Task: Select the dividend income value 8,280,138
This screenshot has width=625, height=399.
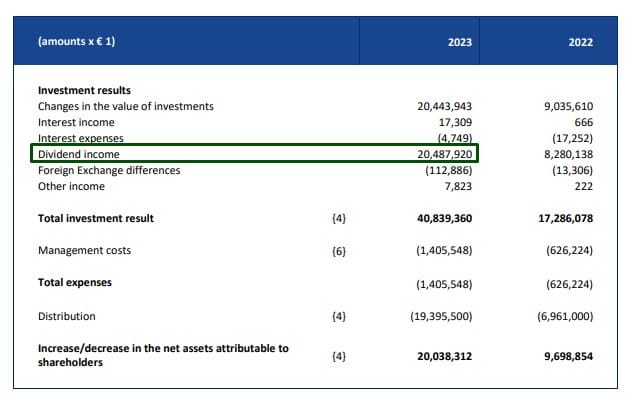Action: [x=568, y=154]
